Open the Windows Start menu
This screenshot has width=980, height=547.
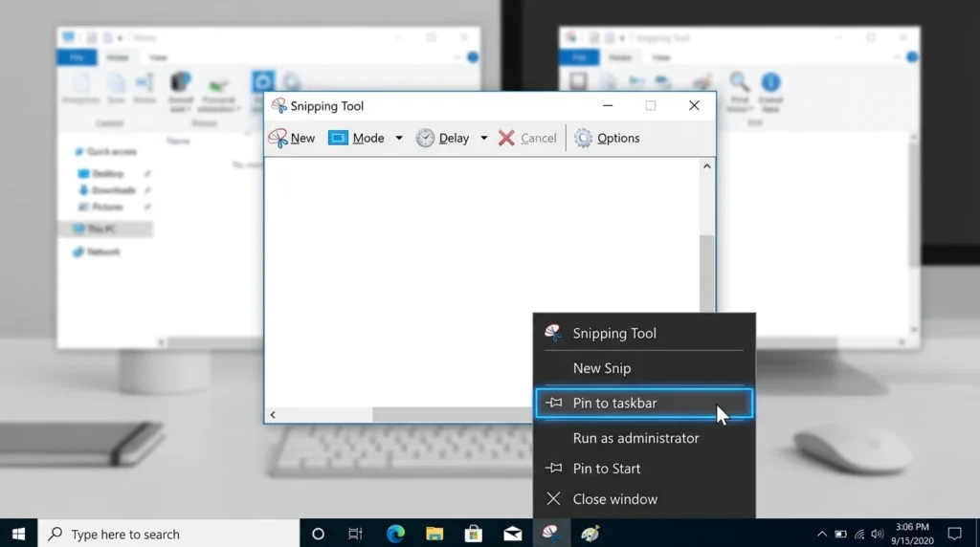[19, 534]
